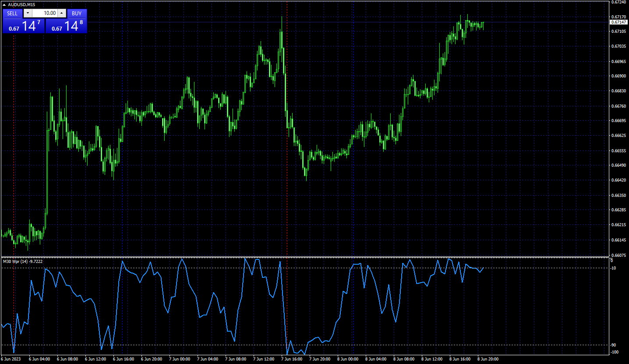Screen dimensions: 629x364
Task: Click the 7 Jun 16:00 time label
Action: tap(292, 359)
